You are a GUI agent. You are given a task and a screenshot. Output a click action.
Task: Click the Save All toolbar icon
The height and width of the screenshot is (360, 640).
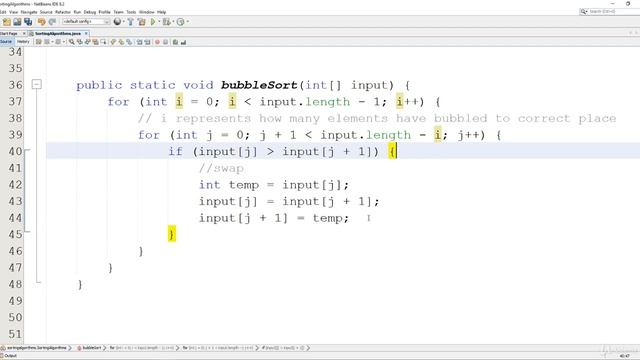[28, 22]
